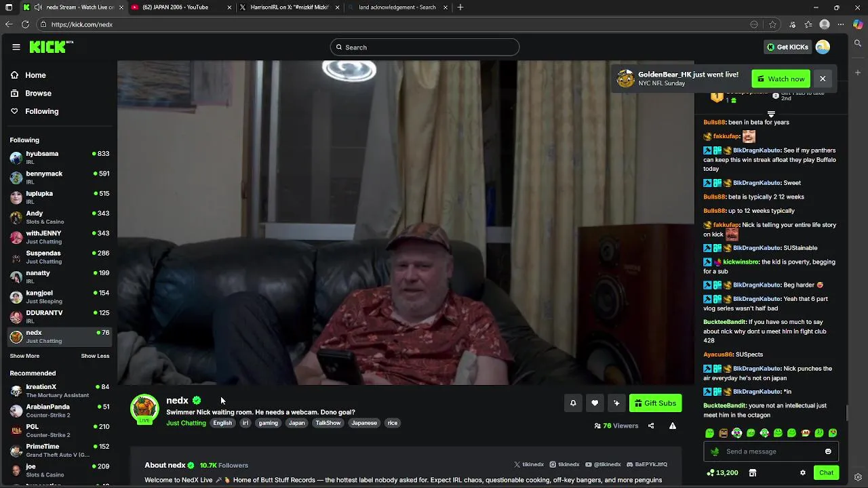Expand following list with Show More
The height and width of the screenshot is (488, 868).
[24, 356]
